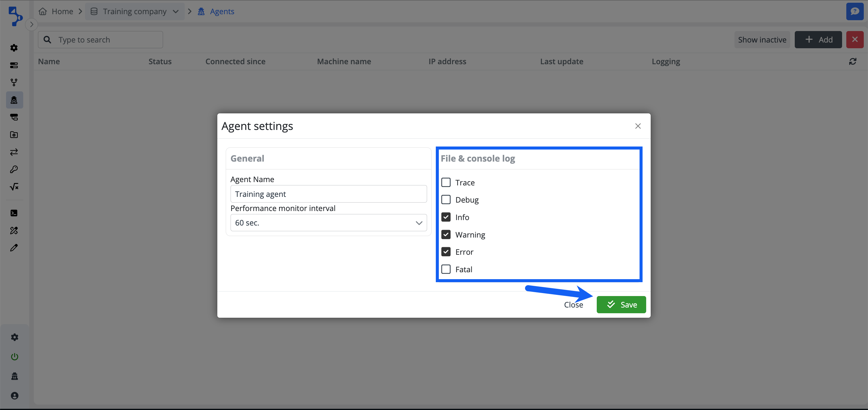Save the agent settings
The height and width of the screenshot is (410, 868).
point(621,305)
